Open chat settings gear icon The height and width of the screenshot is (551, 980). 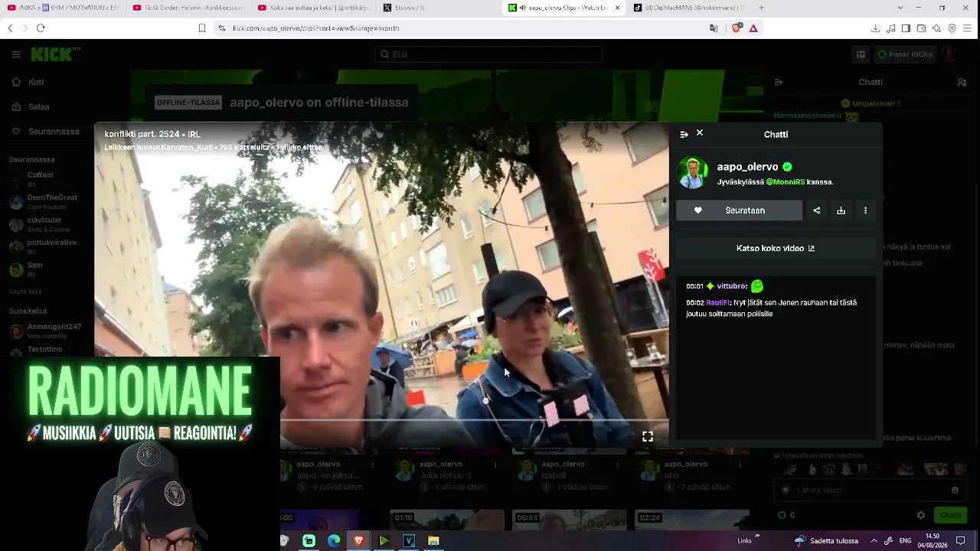point(921,515)
